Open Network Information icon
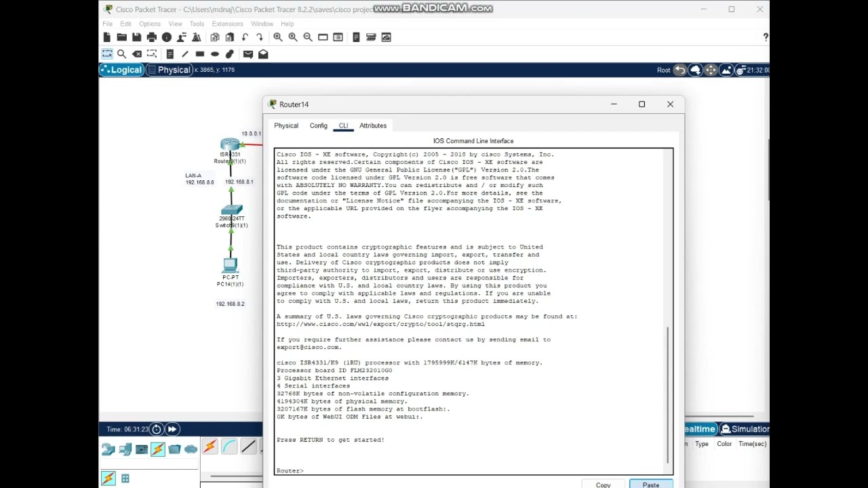Image resolution: width=868 pixels, height=488 pixels. point(167,37)
